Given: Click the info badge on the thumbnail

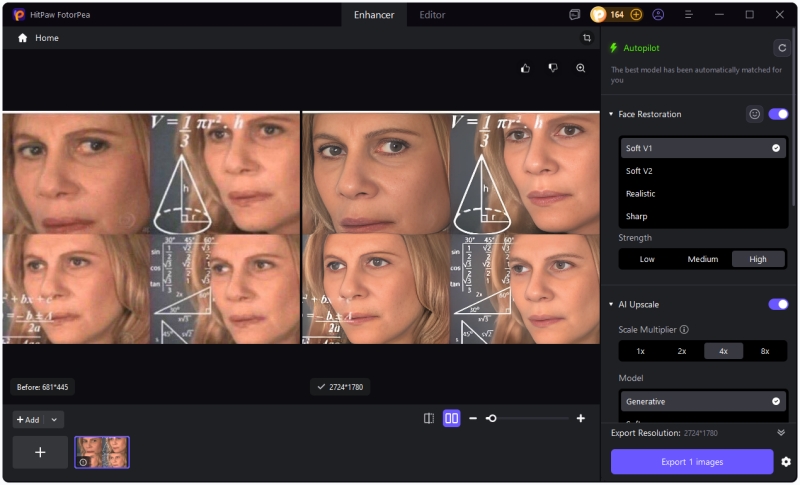Looking at the screenshot, I should point(83,462).
